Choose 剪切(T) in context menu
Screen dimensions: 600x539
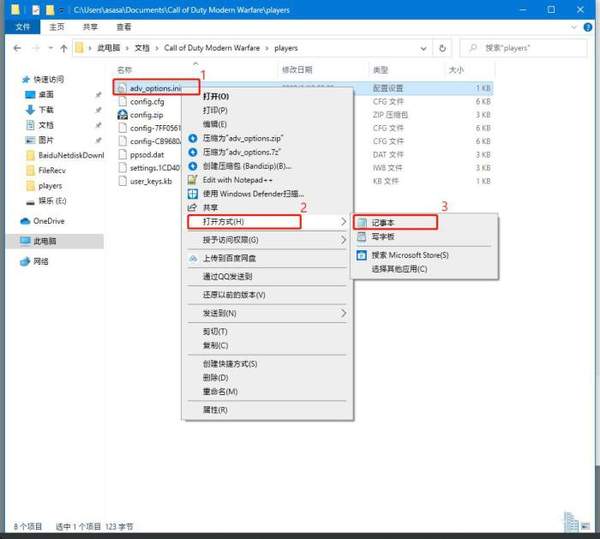pos(267,332)
